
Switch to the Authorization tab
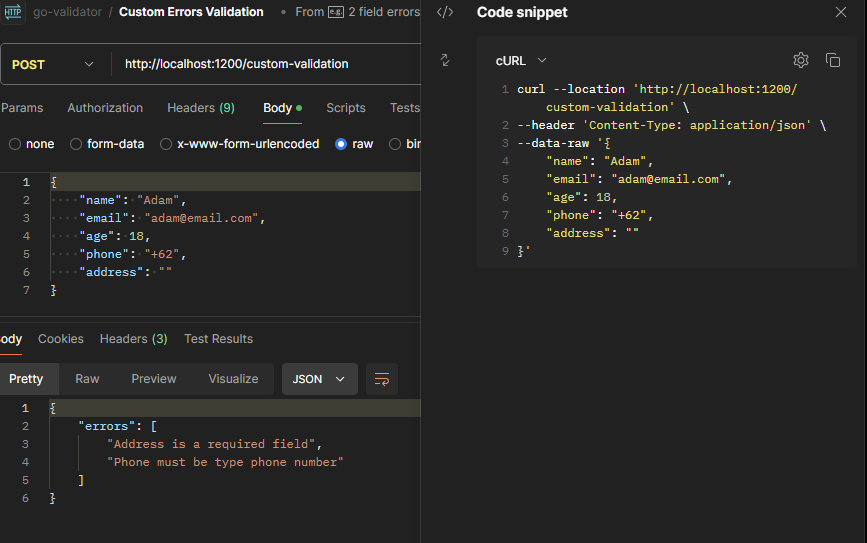[x=105, y=108]
